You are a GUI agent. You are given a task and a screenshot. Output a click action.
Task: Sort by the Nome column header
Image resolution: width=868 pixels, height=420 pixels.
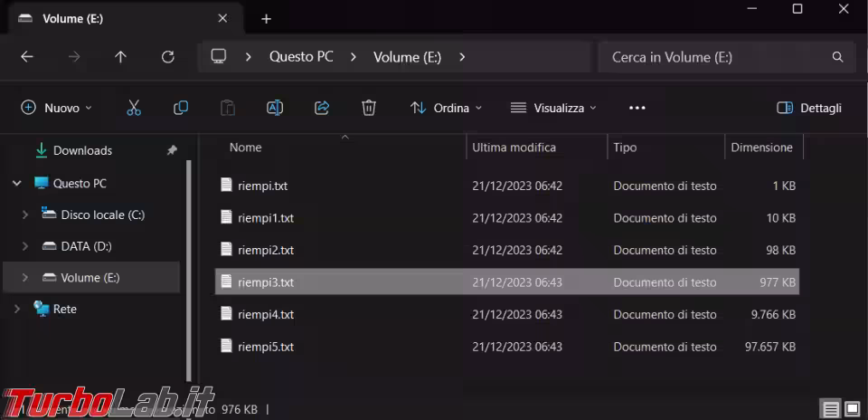tap(245, 148)
